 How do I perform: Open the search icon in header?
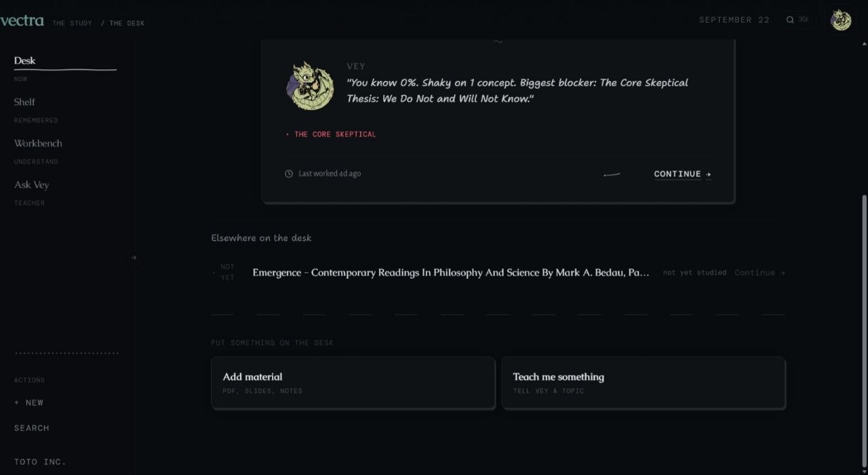790,20
